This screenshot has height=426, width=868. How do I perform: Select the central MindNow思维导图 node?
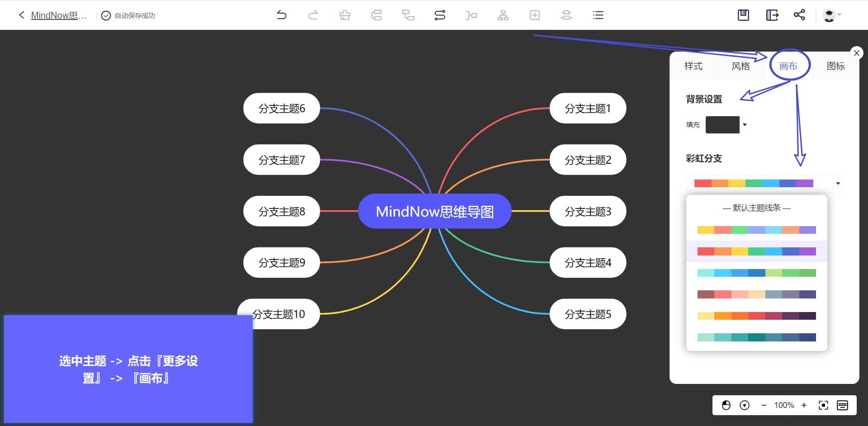pos(434,211)
